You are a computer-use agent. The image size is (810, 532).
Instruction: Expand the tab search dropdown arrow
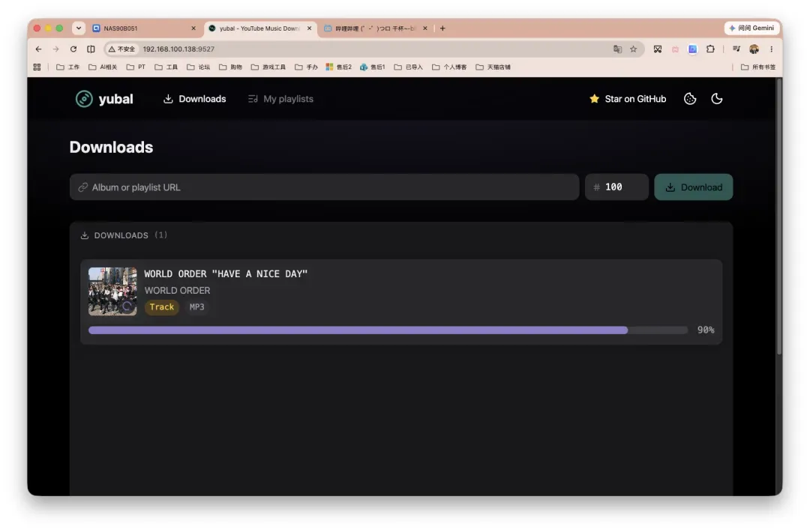coord(79,28)
